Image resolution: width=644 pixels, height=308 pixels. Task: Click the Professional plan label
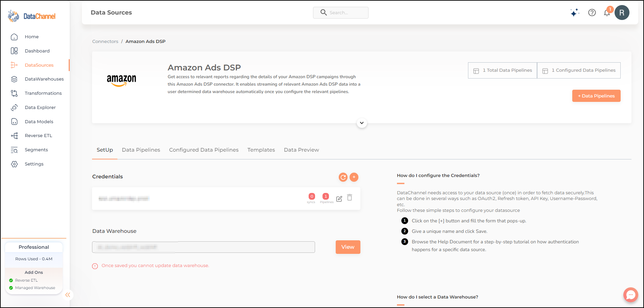coord(34,247)
